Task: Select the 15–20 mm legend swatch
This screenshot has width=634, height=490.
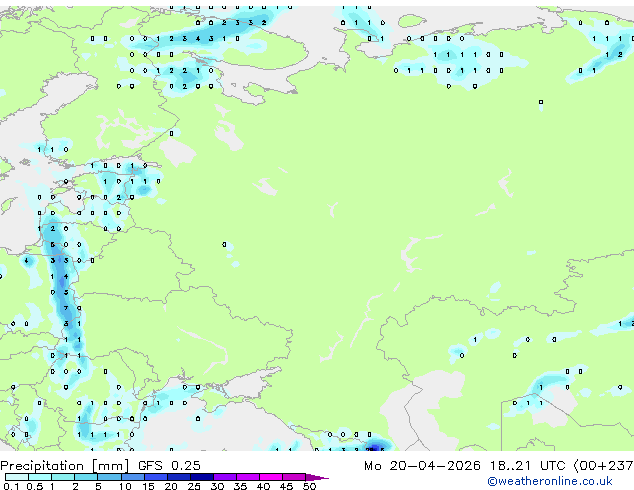Action: pos(155,477)
